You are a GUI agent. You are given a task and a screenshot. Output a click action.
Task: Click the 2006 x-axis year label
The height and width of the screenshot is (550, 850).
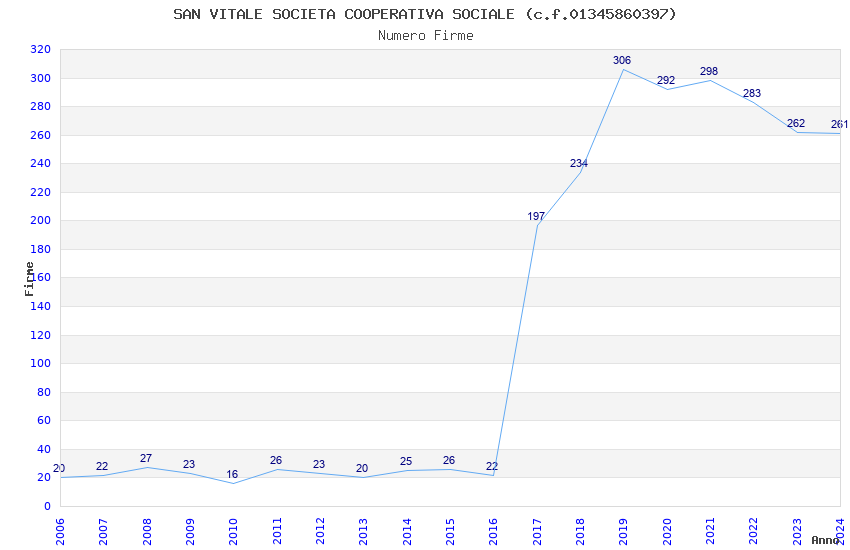click(60, 531)
